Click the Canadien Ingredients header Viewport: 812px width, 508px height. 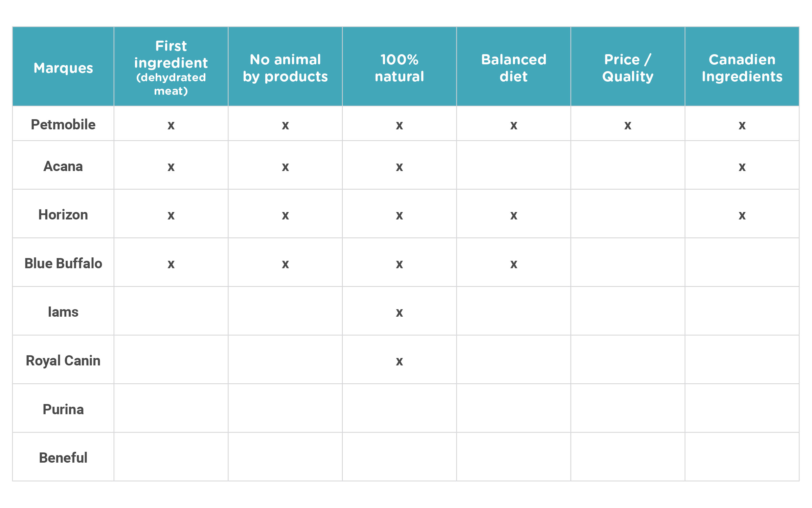click(x=742, y=68)
